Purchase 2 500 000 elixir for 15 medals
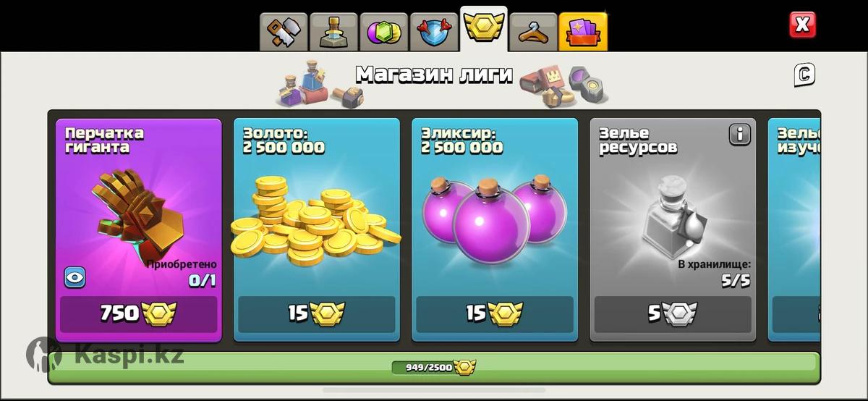The image size is (868, 401). coord(494,314)
